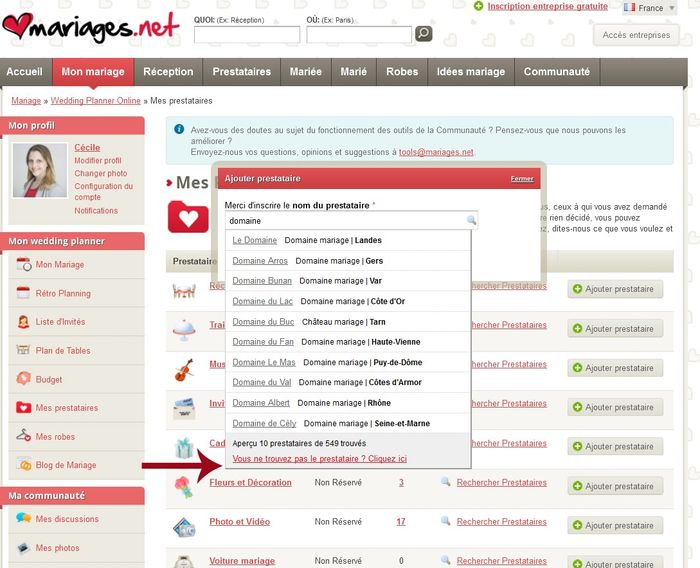The width and height of the screenshot is (700, 568).
Task: Click the magnifier icon in Fleurs et Décoration row
Action: [x=445, y=482]
